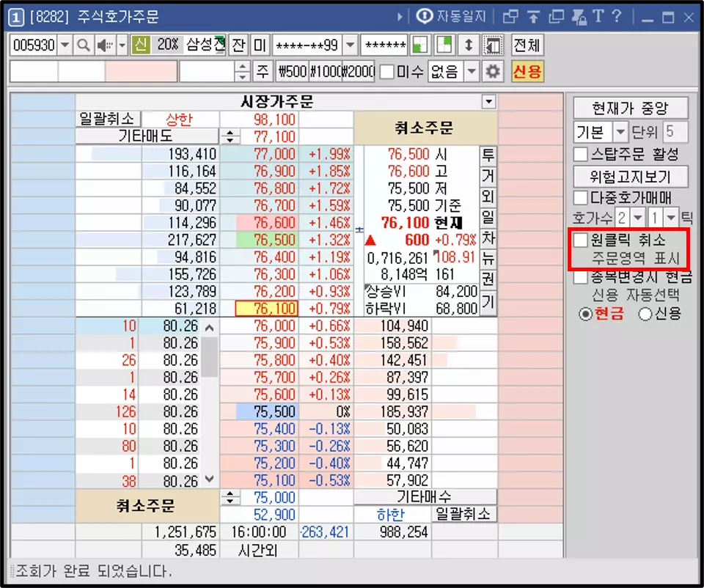Click the 현재가 중앙 button

coord(631,109)
